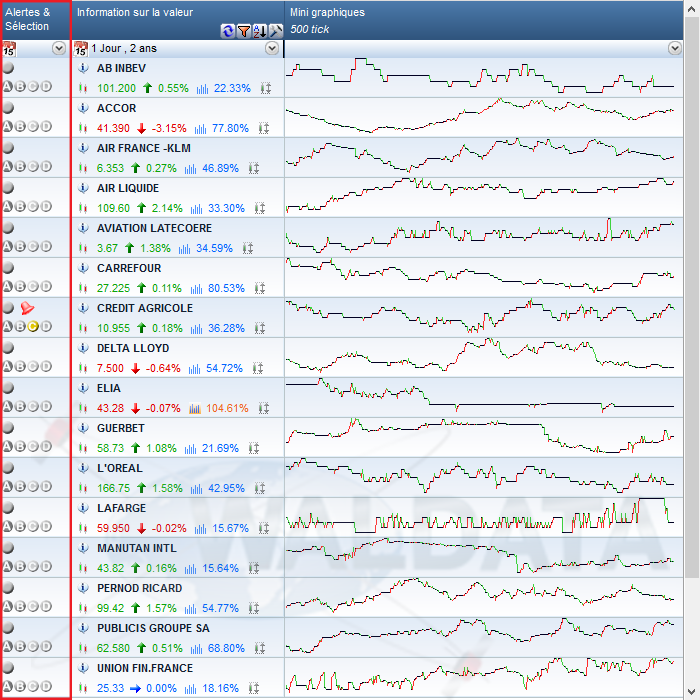The image size is (700, 700).
Task: Open the info icon of LAFARGE
Action: [x=83, y=508]
